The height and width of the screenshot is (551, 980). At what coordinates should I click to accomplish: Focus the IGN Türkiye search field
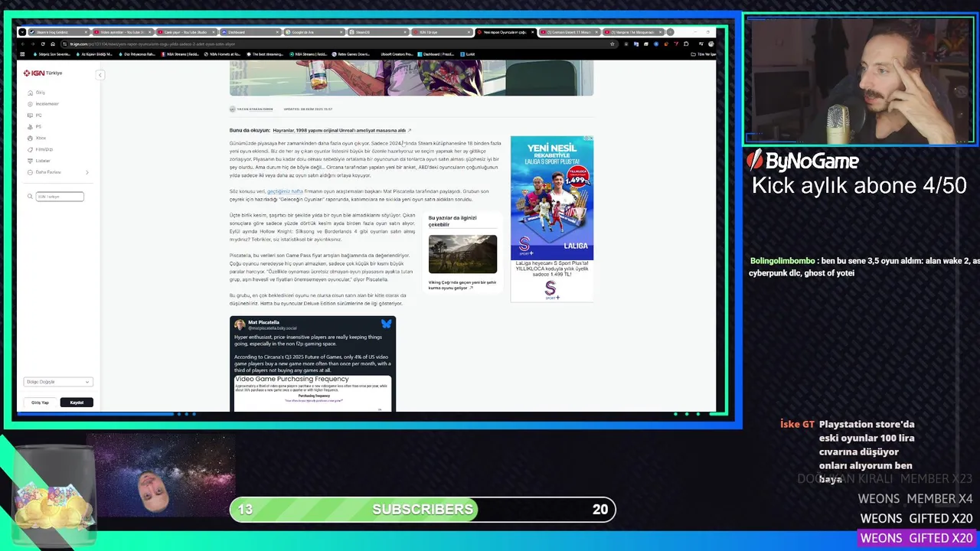(x=60, y=197)
